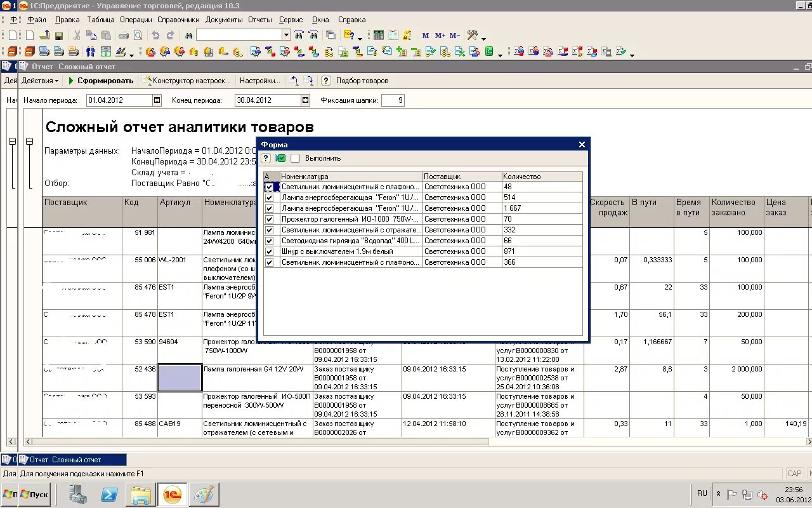
Task: Collapse the outer report group minus expander
Action: coord(12,142)
